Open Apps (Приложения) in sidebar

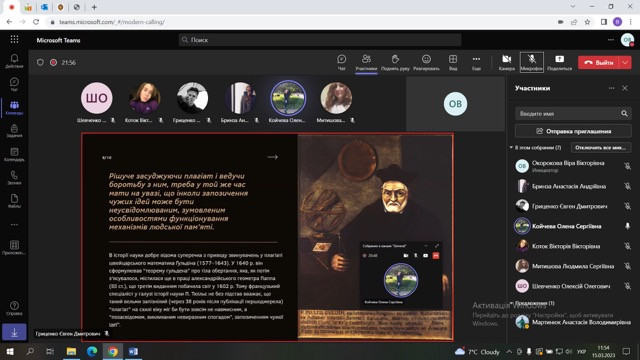click(14, 247)
